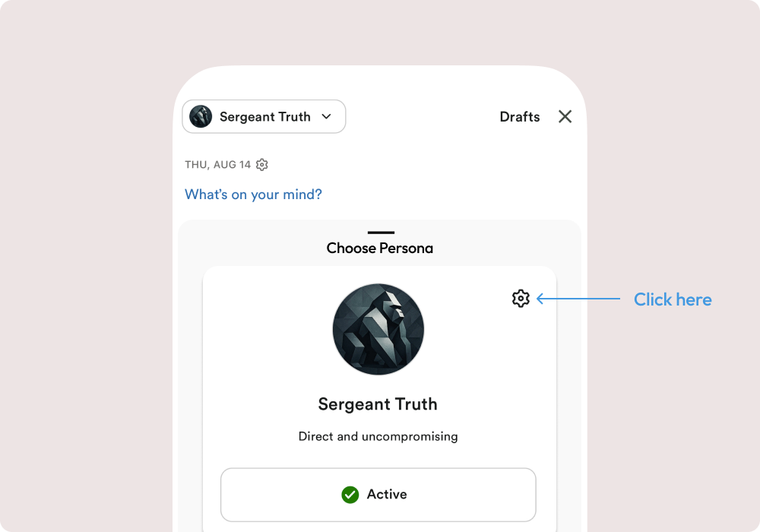Open settings gear on the persona card
This screenshot has width=760, height=532.
521,299
